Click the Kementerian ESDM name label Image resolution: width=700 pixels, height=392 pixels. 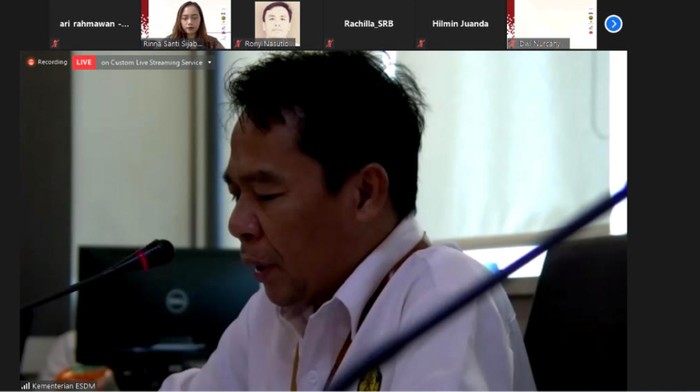point(63,386)
